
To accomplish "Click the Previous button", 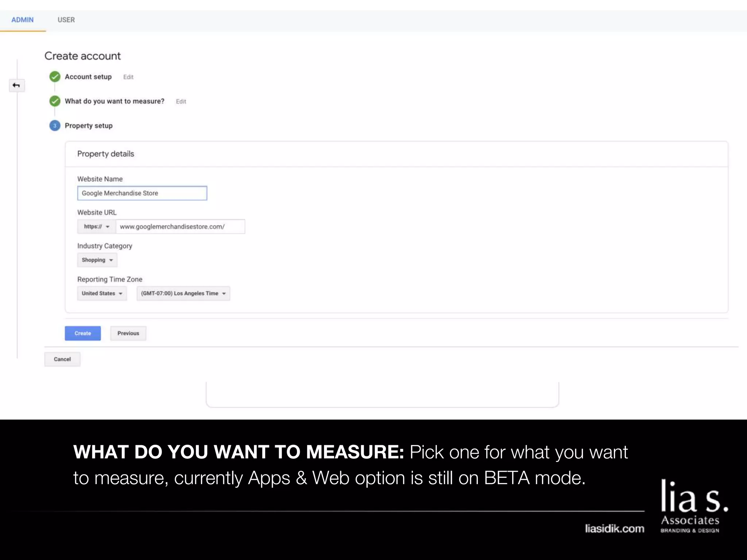I will point(128,333).
